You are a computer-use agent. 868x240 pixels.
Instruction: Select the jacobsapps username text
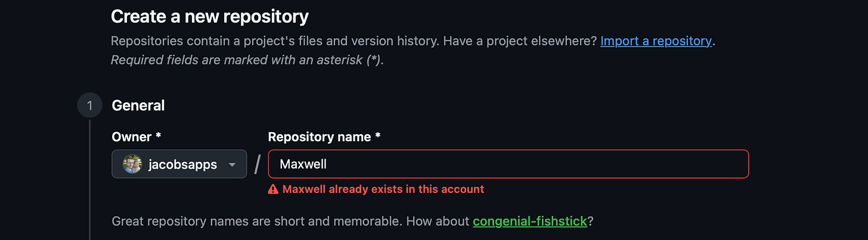182,164
